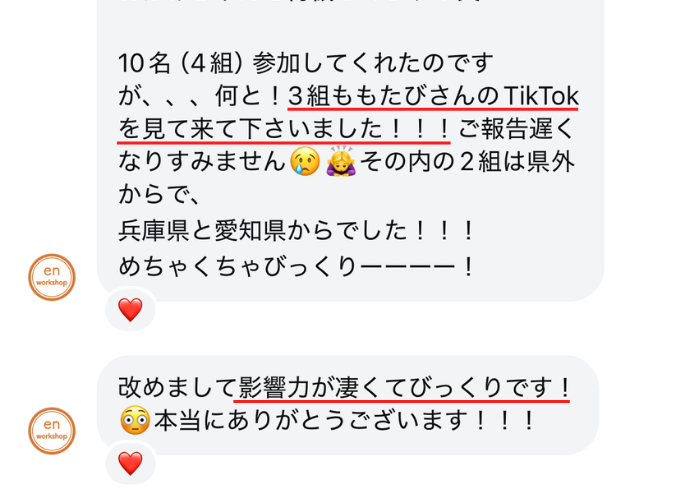Viewport: 695px width, 498px height.
Task: Click the bowing woman emoji
Action: (x=341, y=161)
